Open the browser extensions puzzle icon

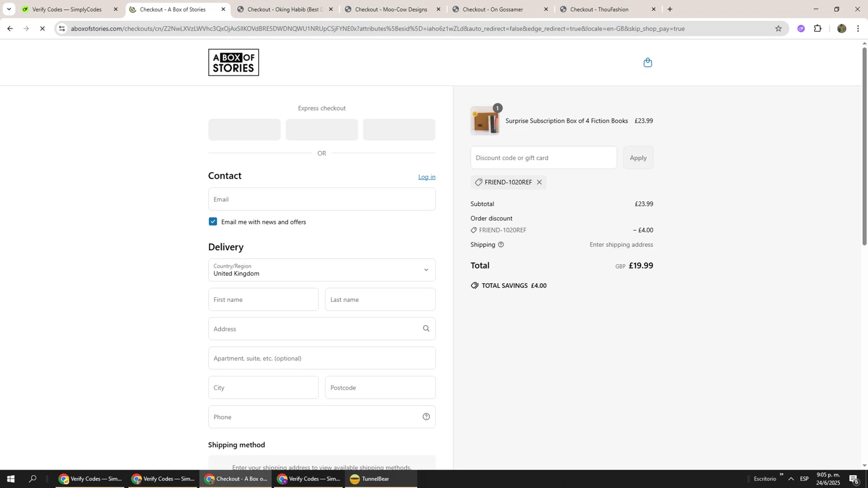tap(818, 28)
